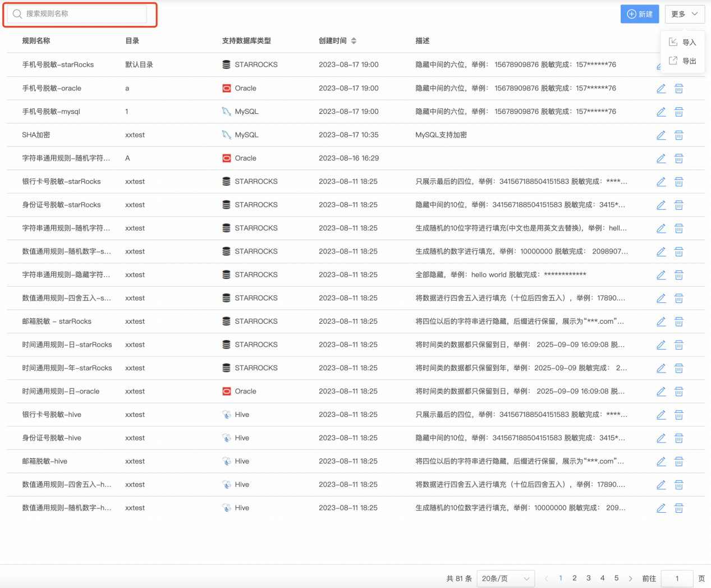
Task: Select rule name 邮箱脱敏-hive
Action: coord(44,461)
